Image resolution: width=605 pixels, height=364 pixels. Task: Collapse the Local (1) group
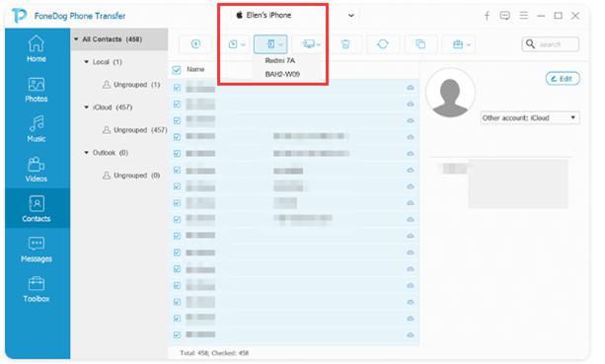[87, 62]
